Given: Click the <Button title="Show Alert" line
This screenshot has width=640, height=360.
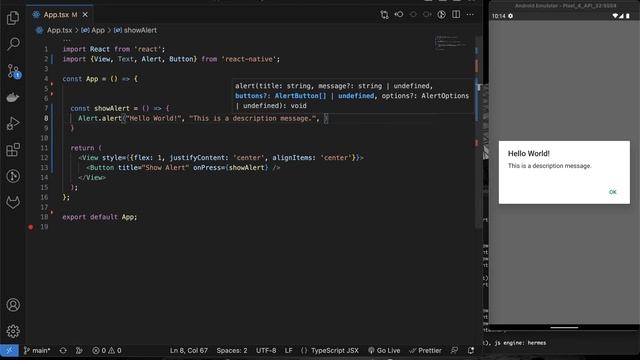Looking at the screenshot, I should 183,167.
